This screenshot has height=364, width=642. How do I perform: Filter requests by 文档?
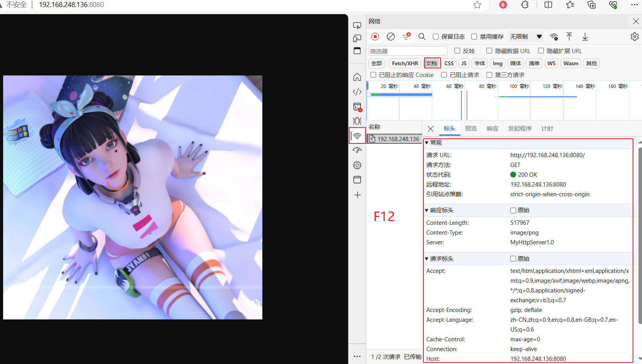coord(432,63)
